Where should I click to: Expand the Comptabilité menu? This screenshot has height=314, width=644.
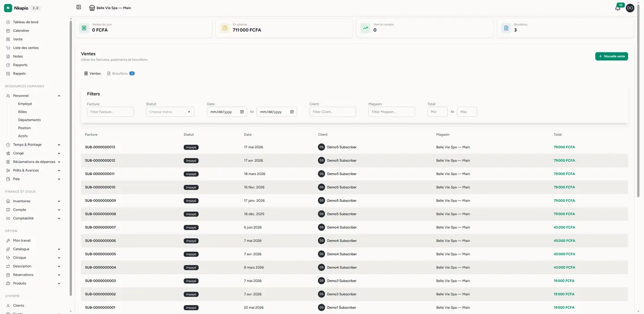click(34, 218)
